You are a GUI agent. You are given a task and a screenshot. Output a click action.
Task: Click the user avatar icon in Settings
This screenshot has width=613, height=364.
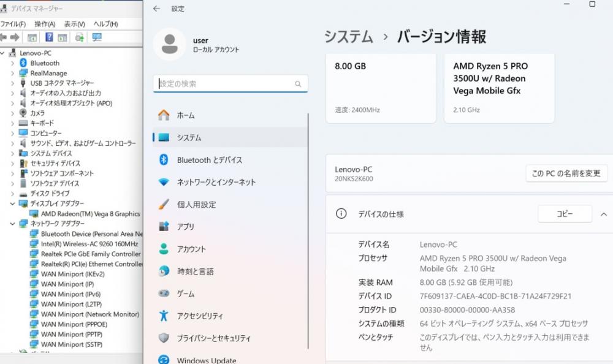pyautogui.click(x=169, y=44)
